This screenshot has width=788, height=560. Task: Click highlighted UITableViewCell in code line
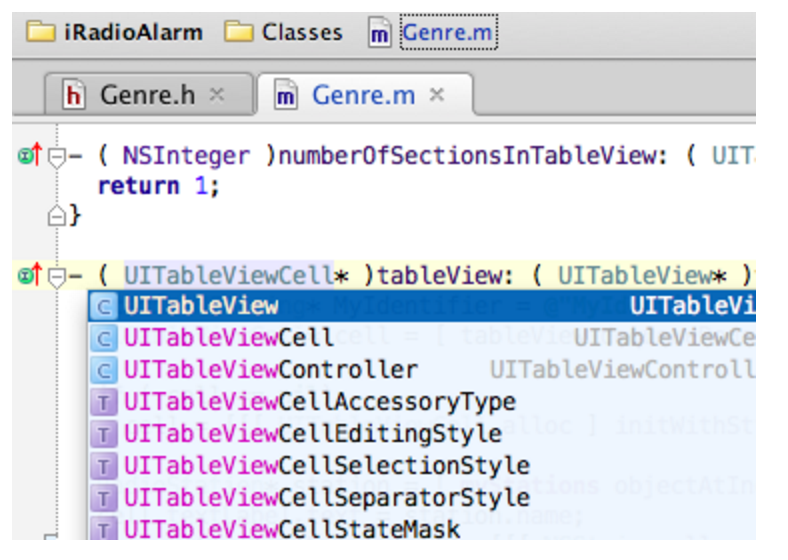pyautogui.click(x=229, y=275)
